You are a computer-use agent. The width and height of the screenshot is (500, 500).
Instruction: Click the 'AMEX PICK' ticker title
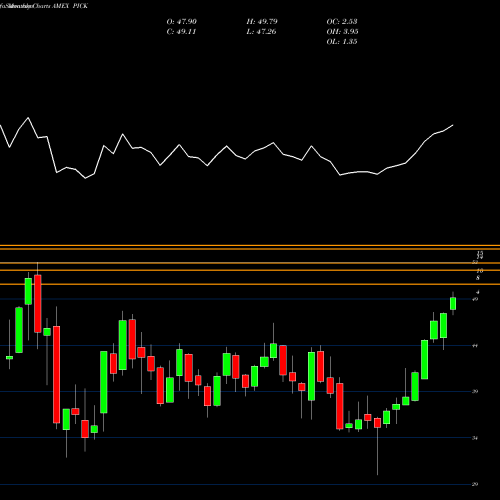(70, 6)
